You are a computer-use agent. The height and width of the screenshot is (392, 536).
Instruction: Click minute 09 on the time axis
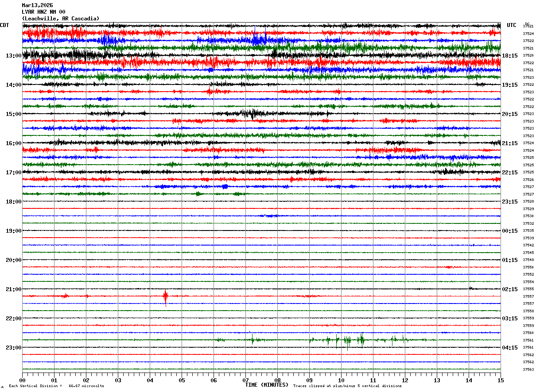point(309,380)
